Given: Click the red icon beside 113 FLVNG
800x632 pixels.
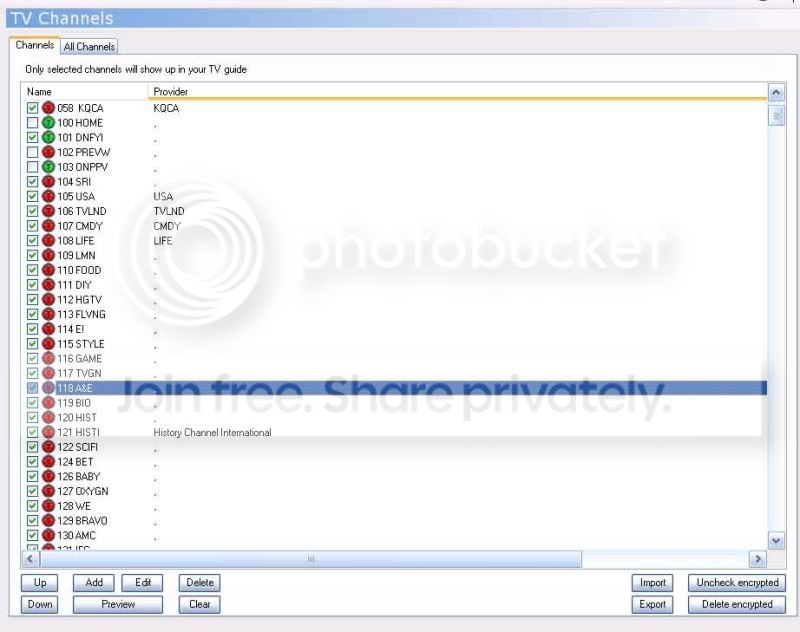Looking at the screenshot, I should pyautogui.click(x=48, y=315).
